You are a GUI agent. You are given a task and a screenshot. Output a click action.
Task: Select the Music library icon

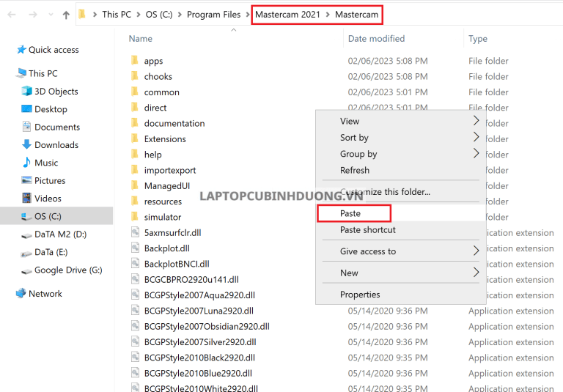pos(27,163)
